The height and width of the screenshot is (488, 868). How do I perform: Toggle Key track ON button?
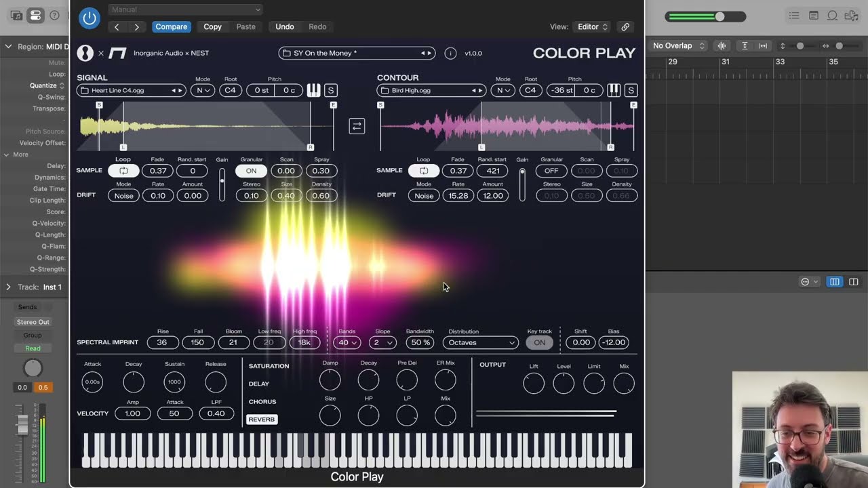point(539,342)
